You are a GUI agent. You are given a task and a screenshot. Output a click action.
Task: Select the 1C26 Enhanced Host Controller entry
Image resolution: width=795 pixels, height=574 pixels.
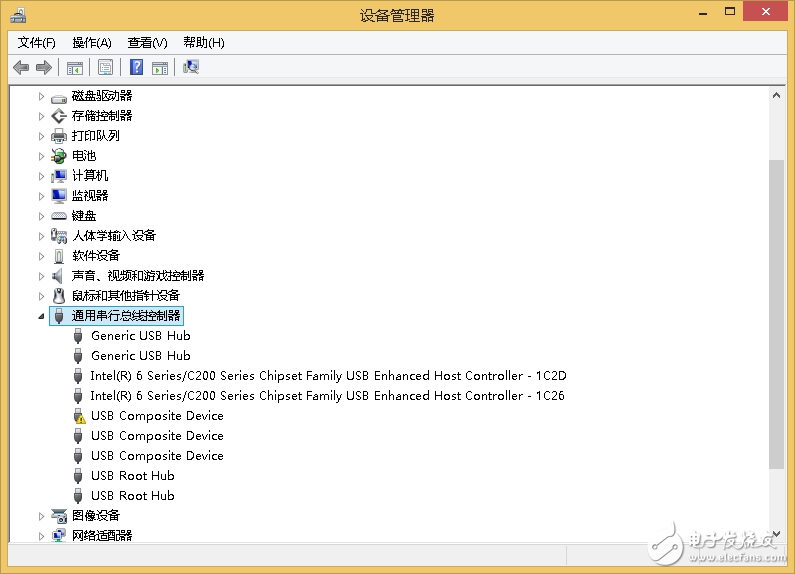tap(328, 396)
